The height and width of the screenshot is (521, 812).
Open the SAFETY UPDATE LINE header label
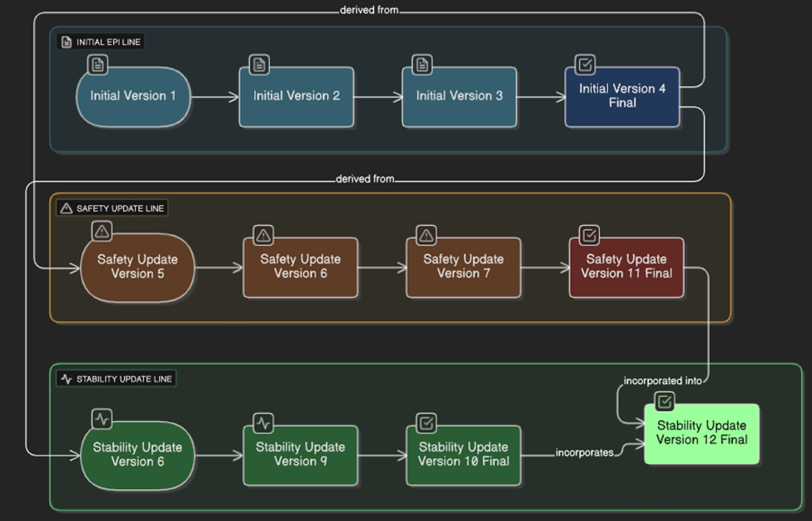(x=112, y=208)
